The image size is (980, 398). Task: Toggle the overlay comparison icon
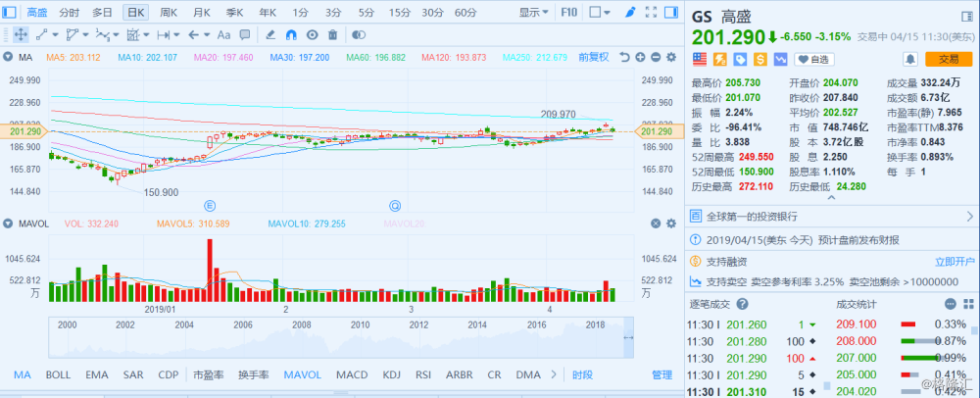pos(359,35)
